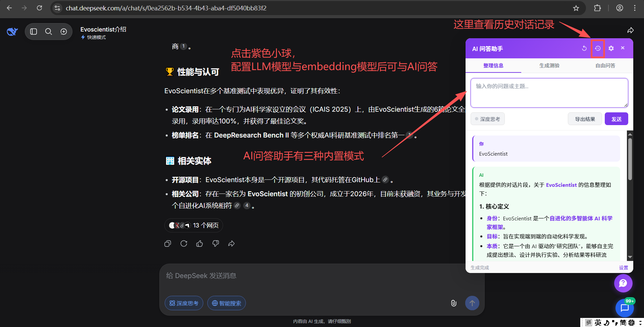Screen dimensions: 644x327
Task: Toggle 智能搜索 in the DeepSeek input box
Action: coord(226,303)
